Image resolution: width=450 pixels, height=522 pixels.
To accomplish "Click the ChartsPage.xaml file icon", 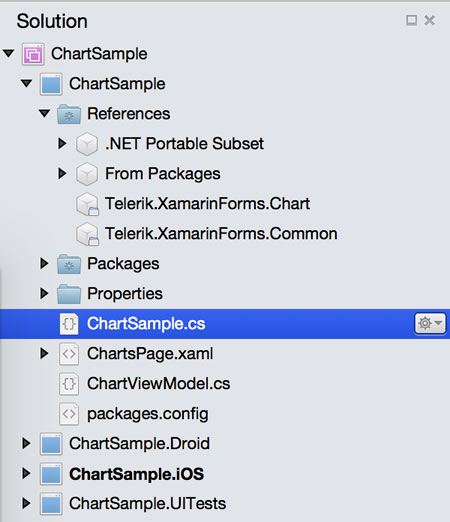I will pyautogui.click(x=69, y=354).
